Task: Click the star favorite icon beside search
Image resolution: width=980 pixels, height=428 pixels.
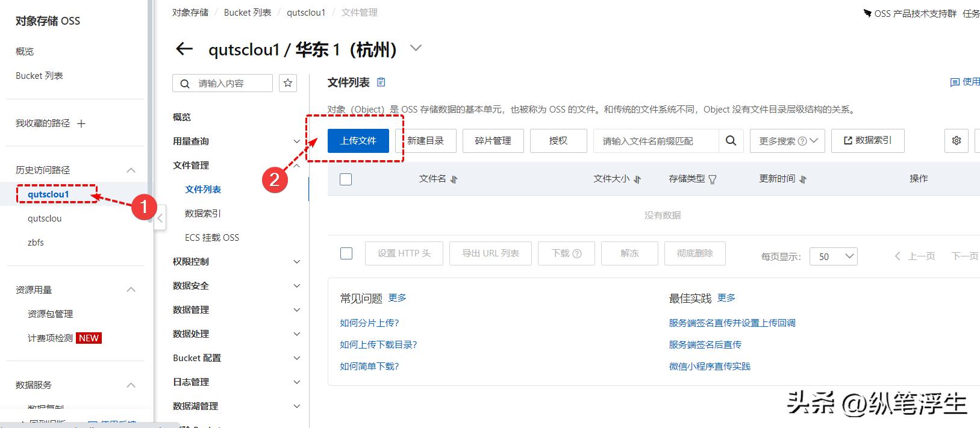Action: point(288,83)
